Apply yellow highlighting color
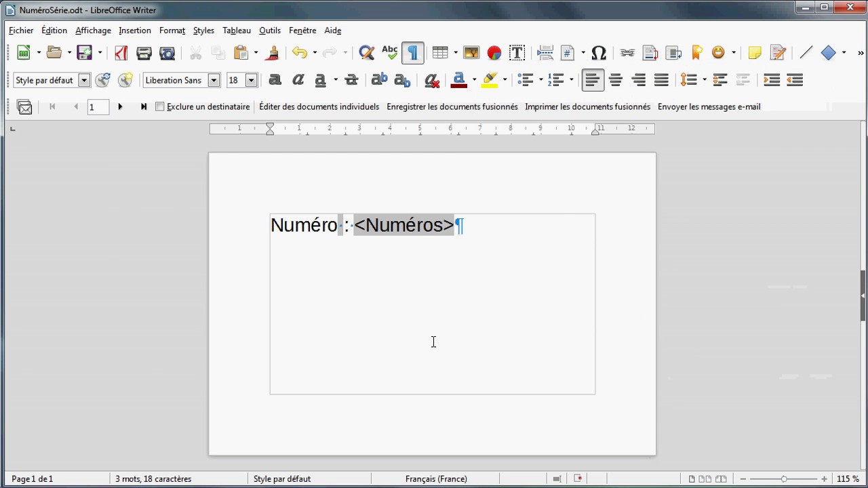Viewport: 868px width, 488px height. [490, 80]
